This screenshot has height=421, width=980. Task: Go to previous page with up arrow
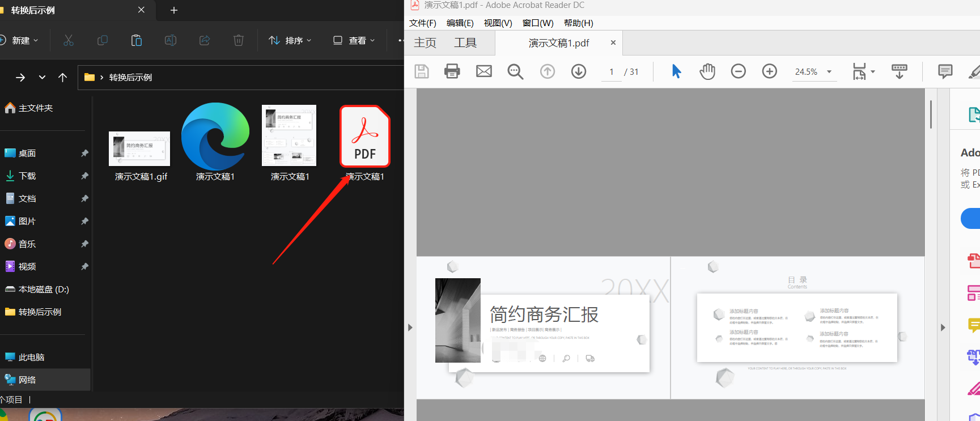coord(548,71)
